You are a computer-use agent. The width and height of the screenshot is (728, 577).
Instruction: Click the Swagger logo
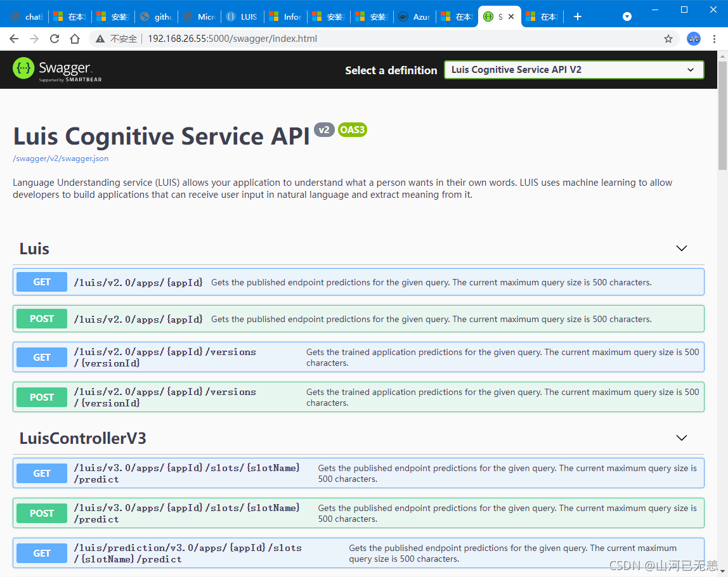point(57,70)
